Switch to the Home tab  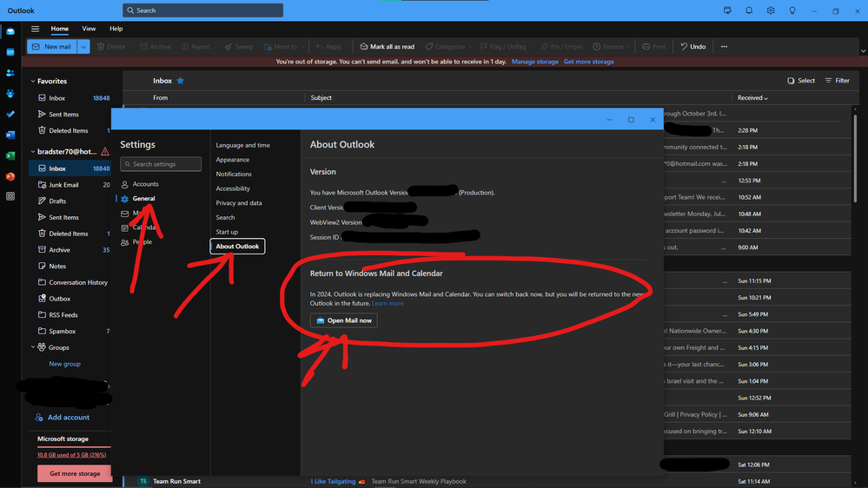60,29
